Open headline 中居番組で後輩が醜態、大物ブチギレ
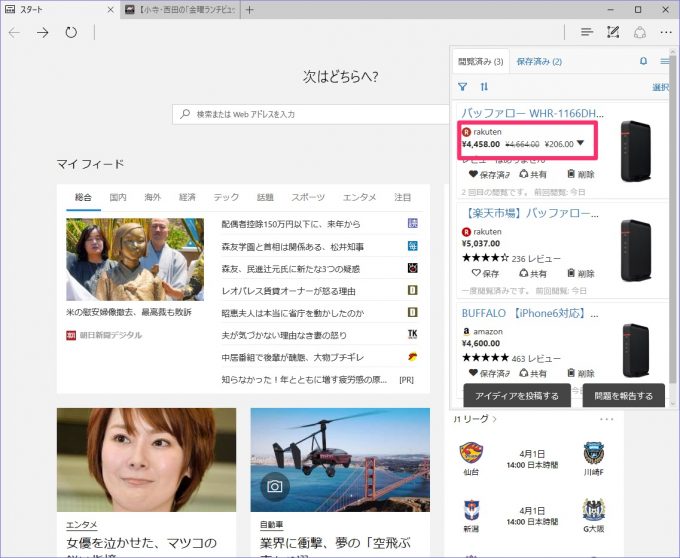 pyautogui.click(x=293, y=358)
